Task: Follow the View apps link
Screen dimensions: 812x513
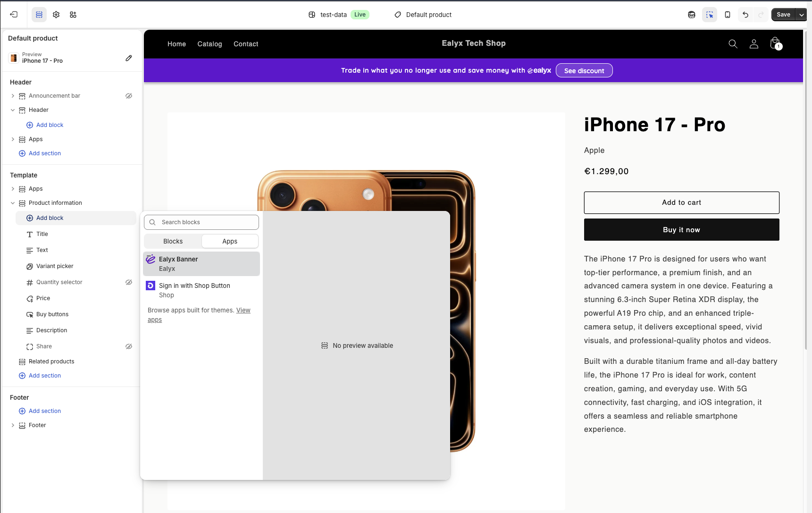Action: (243, 310)
